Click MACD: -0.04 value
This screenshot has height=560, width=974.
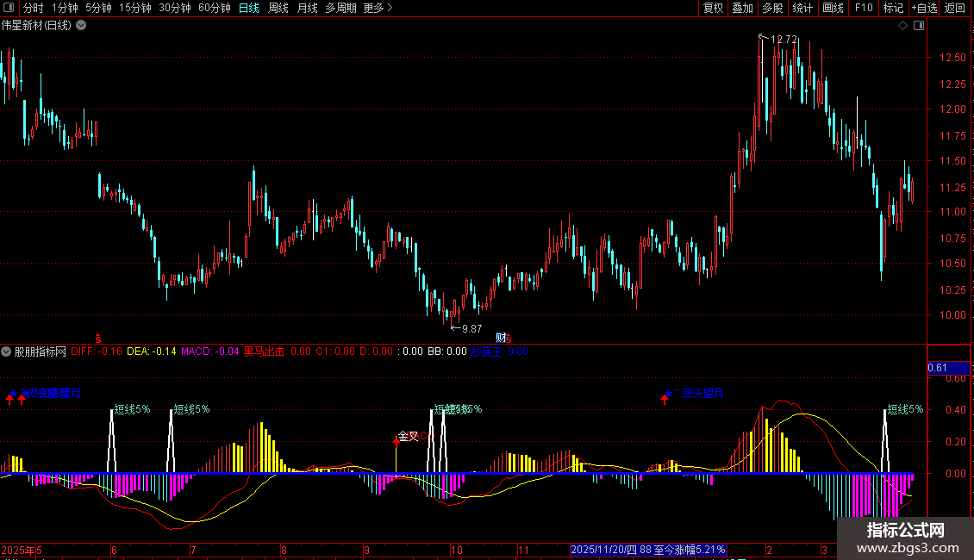(210, 352)
